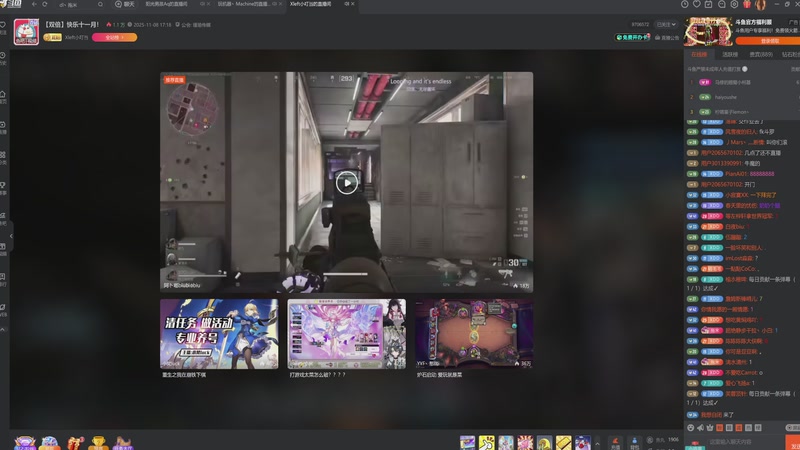The height and width of the screenshot is (450, 800).
Task: Open the 直播公告 stream announcement
Action: click(667, 38)
